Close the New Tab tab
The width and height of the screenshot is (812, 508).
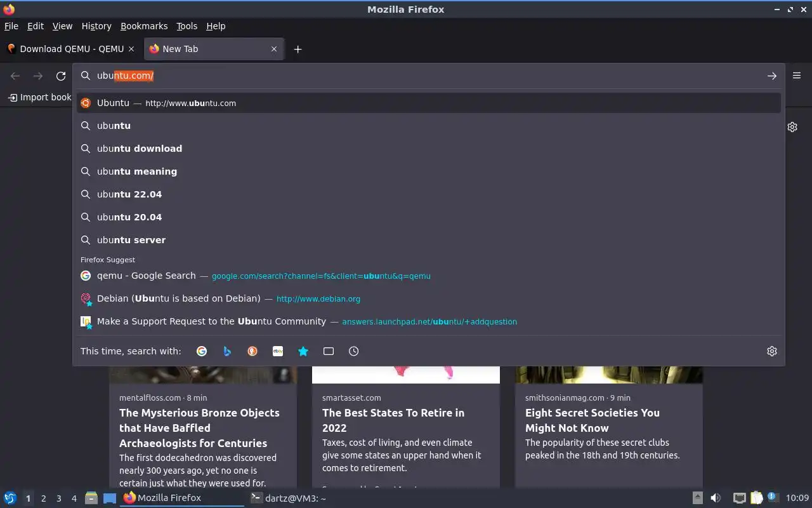click(274, 49)
